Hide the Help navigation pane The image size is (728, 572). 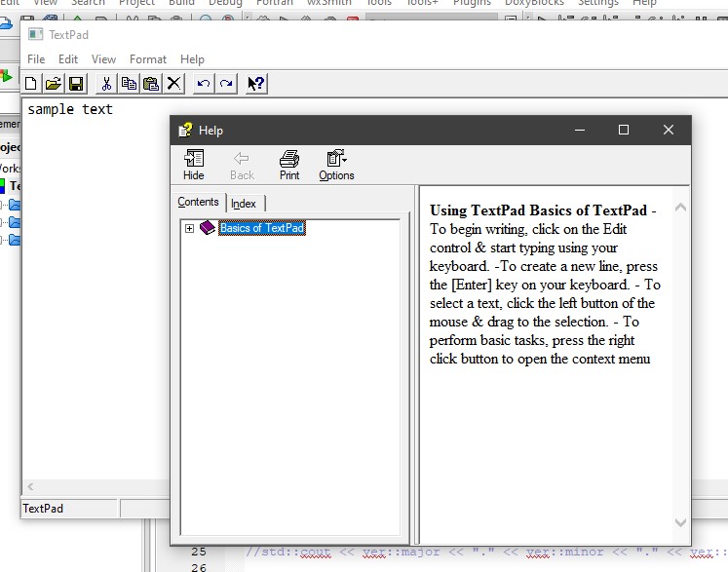[194, 165]
